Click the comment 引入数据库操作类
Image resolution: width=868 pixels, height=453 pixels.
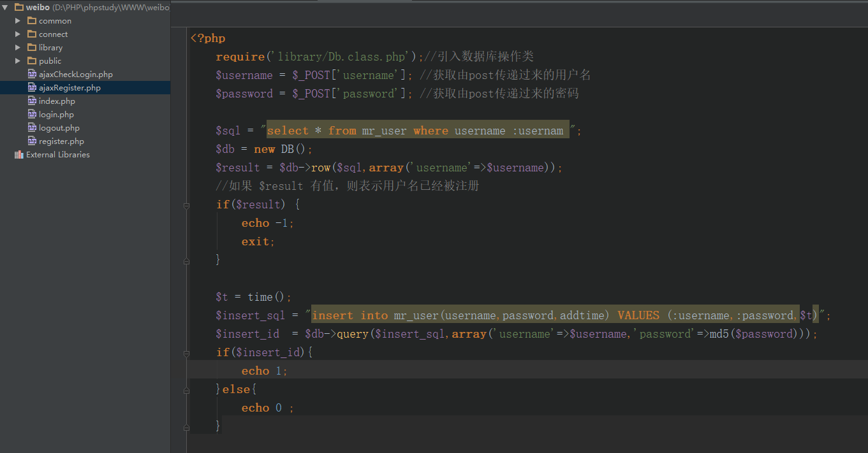tap(479, 57)
